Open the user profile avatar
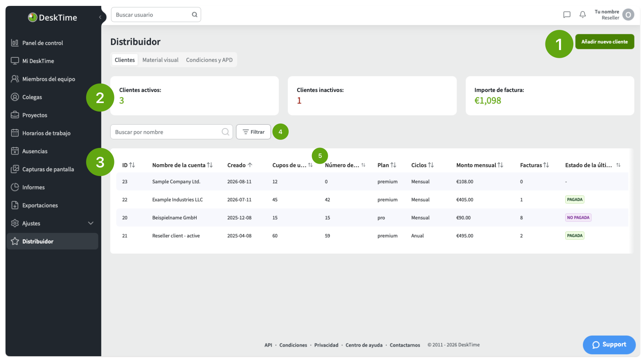Viewport: 644px width, 361px height. tap(628, 15)
